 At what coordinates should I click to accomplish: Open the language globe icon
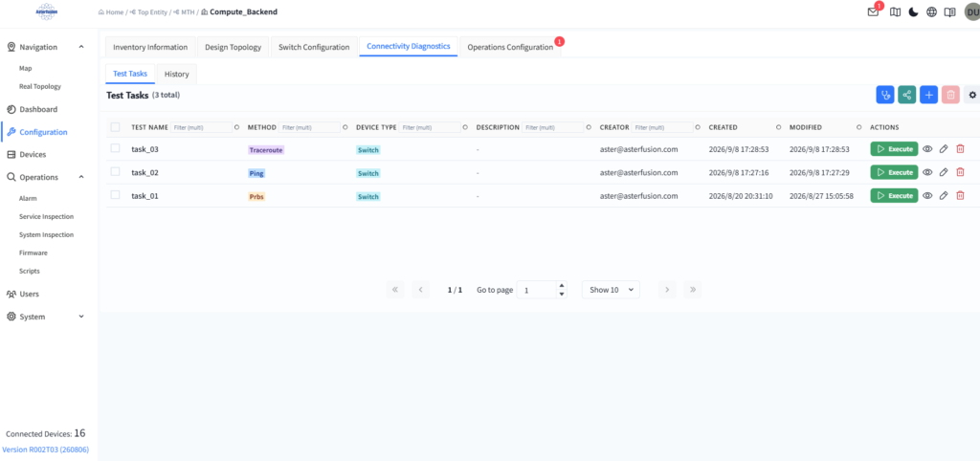click(x=931, y=11)
